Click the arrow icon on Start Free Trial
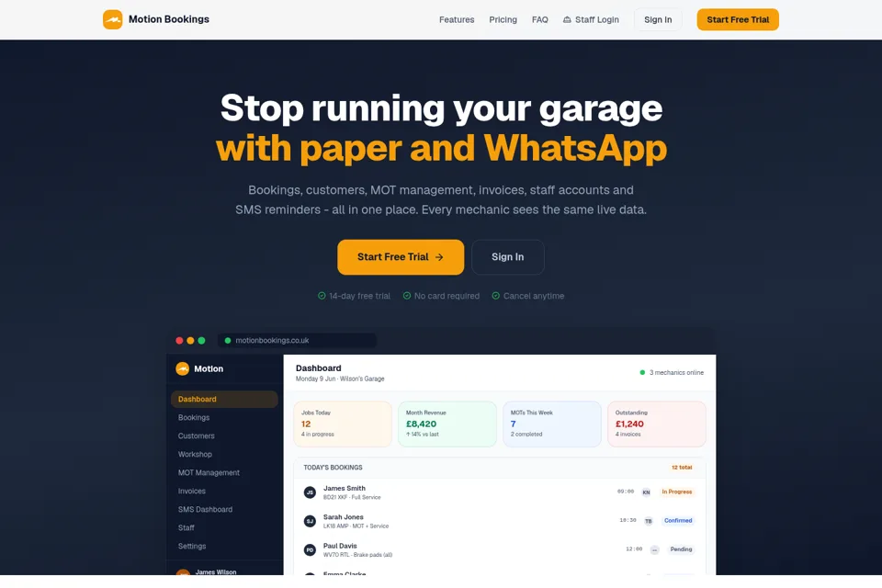The image size is (882, 588). [439, 257]
